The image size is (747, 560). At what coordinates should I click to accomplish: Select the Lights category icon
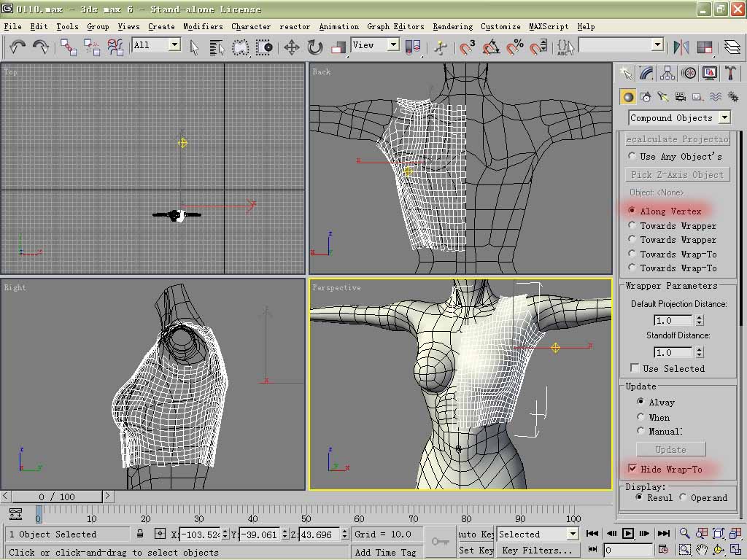(x=663, y=97)
